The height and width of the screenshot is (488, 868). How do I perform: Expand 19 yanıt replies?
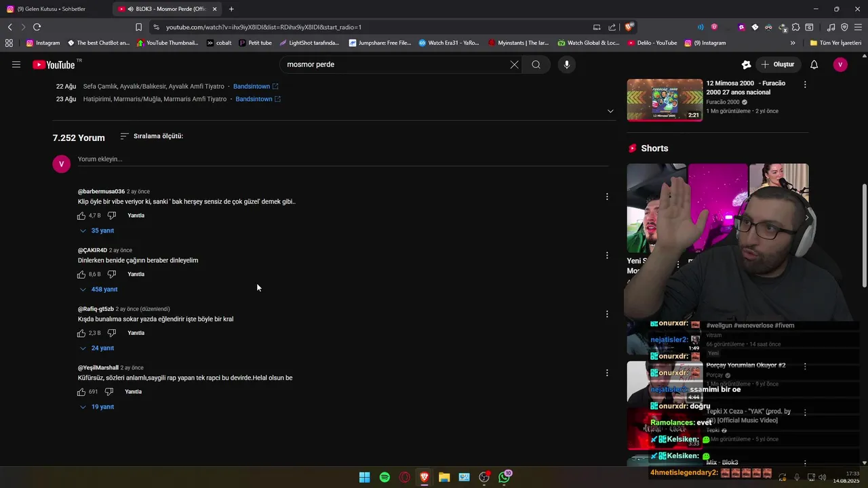pos(97,407)
